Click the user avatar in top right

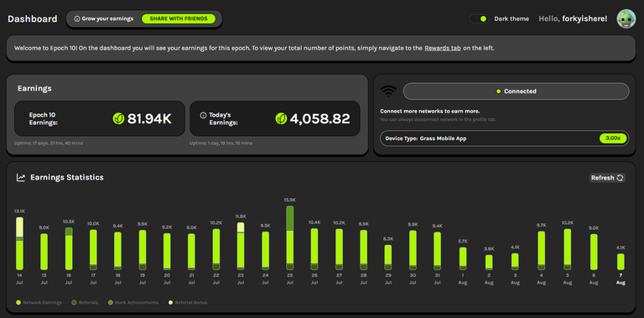pos(626,19)
